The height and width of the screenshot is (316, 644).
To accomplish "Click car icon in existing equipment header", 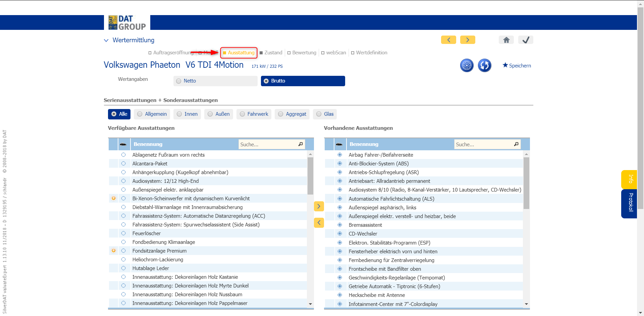I will (x=339, y=144).
